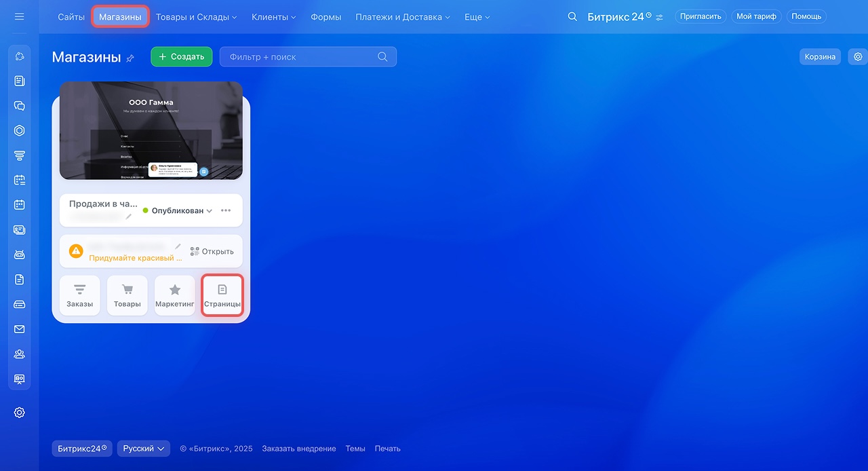
Task: Open the Заказы tile on the store card
Action: point(80,295)
